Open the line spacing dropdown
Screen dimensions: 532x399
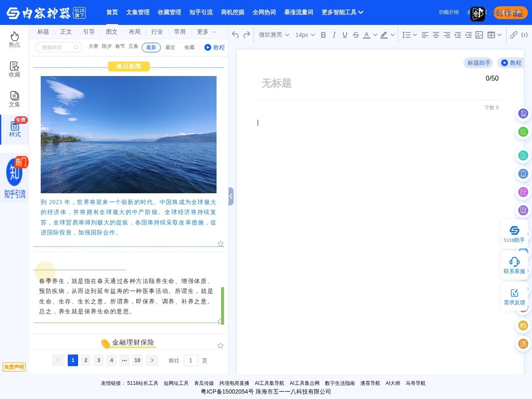[409, 35]
